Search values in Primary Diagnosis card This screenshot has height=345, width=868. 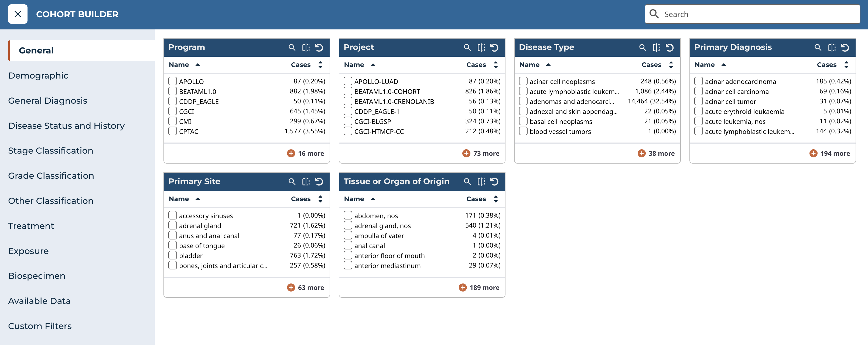point(818,48)
